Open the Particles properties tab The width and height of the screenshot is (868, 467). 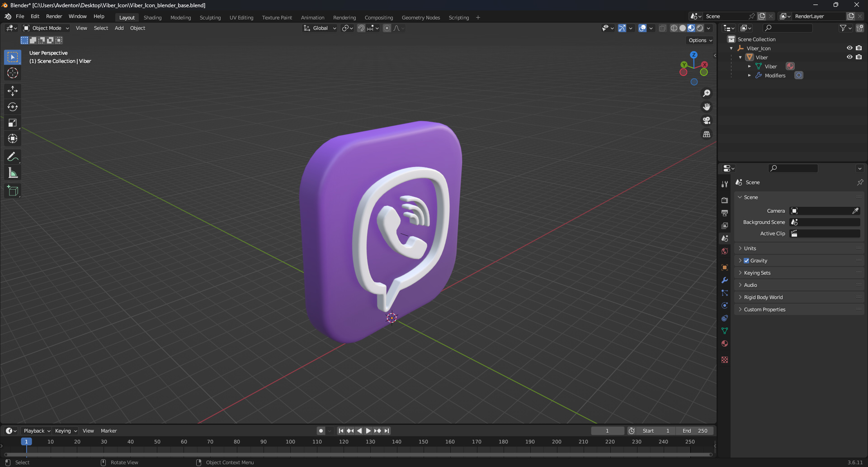coord(725,293)
